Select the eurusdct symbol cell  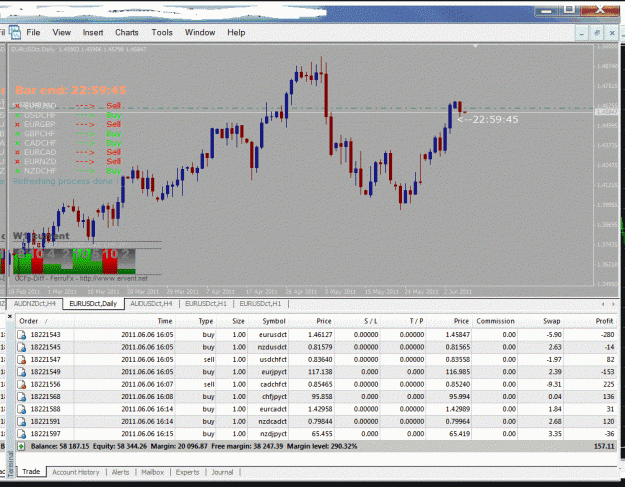tap(272, 335)
